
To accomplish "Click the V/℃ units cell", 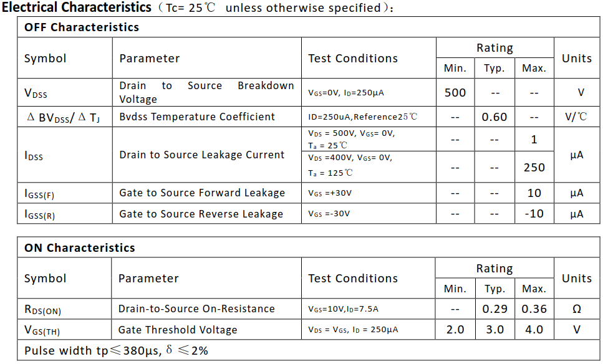I will [x=576, y=117].
